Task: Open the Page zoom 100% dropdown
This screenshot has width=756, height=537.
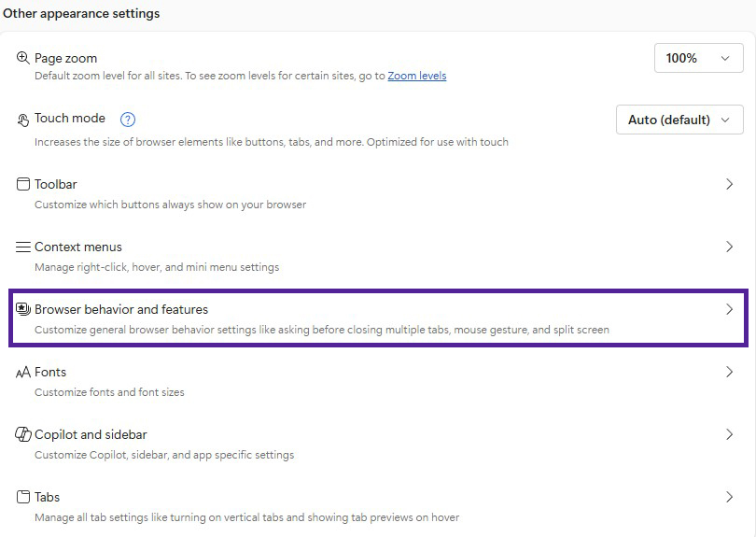Action: (x=698, y=58)
